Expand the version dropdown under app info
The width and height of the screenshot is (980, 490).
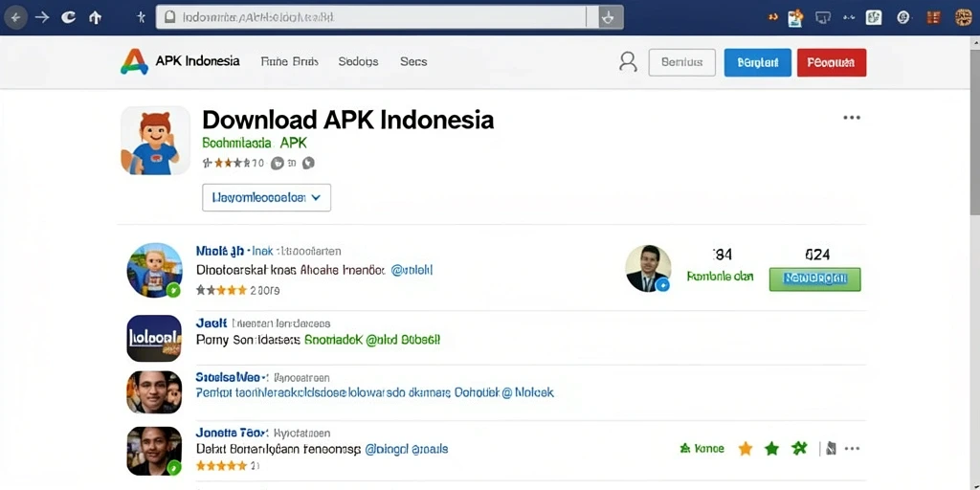click(267, 197)
